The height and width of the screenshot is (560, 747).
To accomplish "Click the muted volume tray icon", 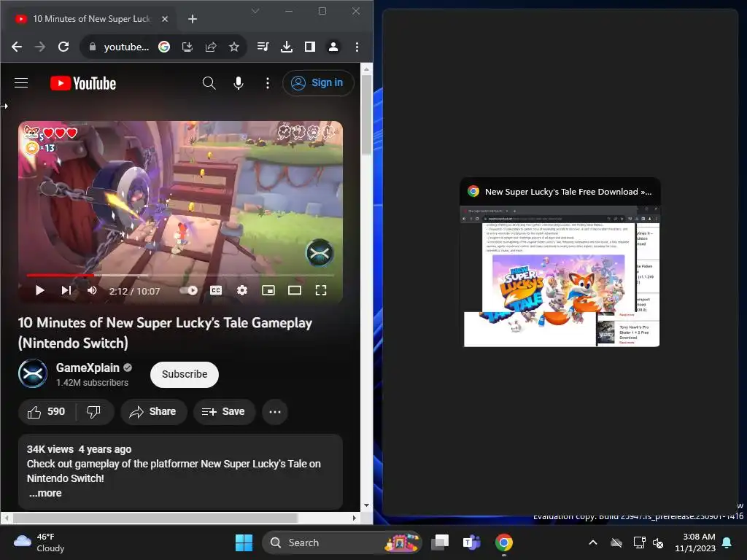I will point(658,542).
